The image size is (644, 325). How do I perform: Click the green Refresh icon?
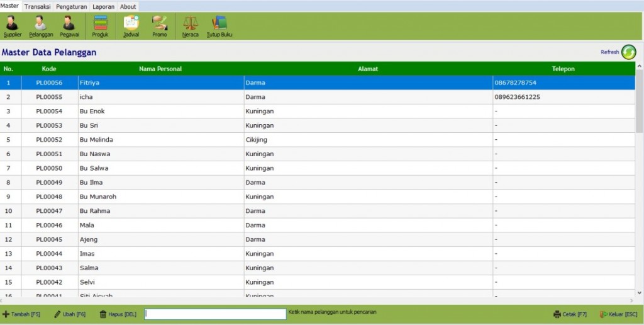pyautogui.click(x=628, y=52)
